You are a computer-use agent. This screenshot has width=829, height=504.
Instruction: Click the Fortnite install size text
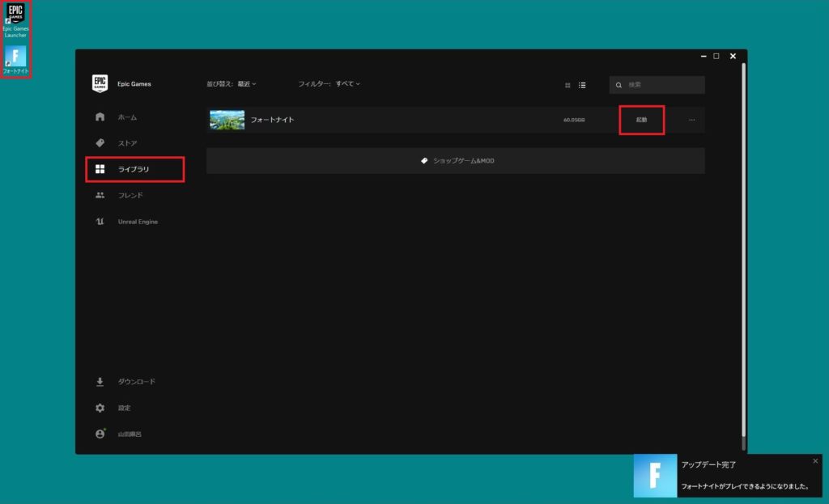click(574, 120)
